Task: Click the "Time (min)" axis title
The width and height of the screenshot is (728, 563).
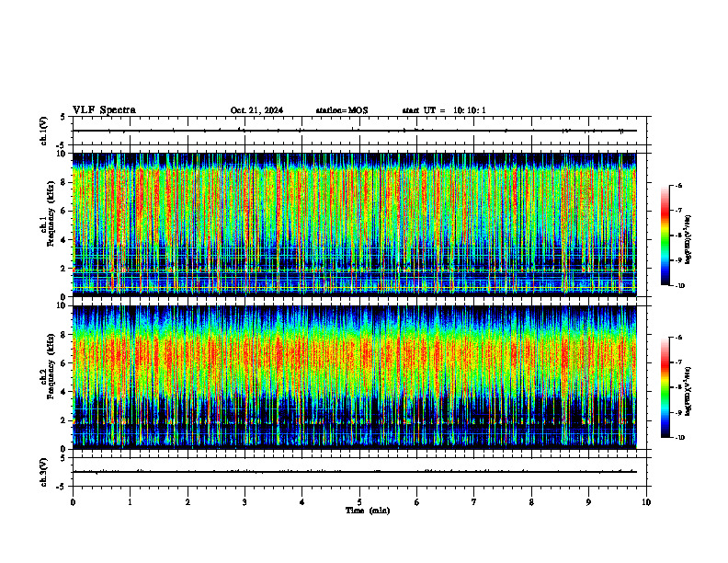Action: pos(368,511)
